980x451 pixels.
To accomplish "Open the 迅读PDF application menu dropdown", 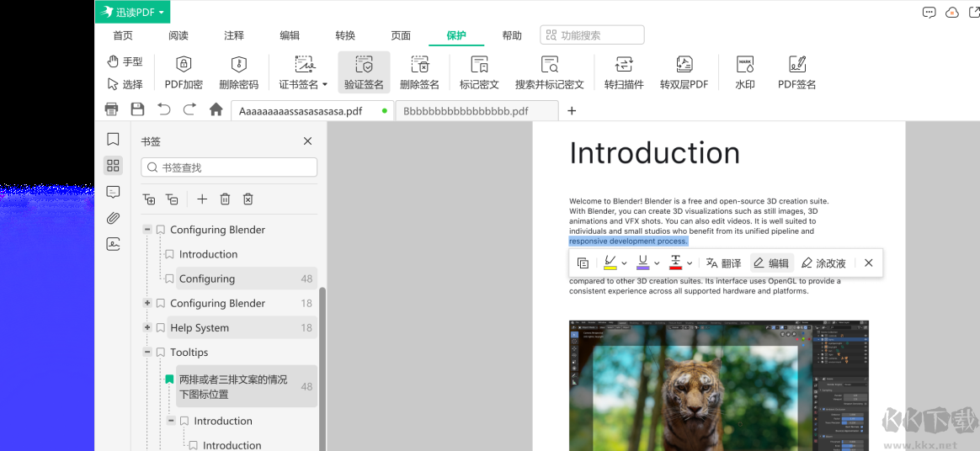I will click(x=132, y=12).
